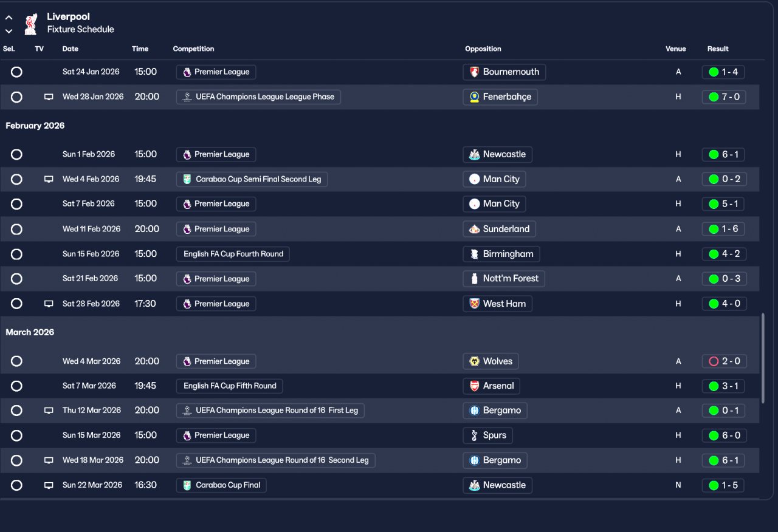Select the radio button for Spurs fixture

point(16,435)
